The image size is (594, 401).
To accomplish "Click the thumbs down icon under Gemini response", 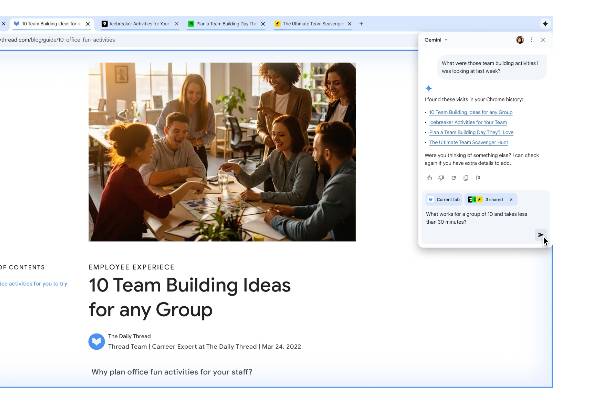I will click(x=441, y=178).
